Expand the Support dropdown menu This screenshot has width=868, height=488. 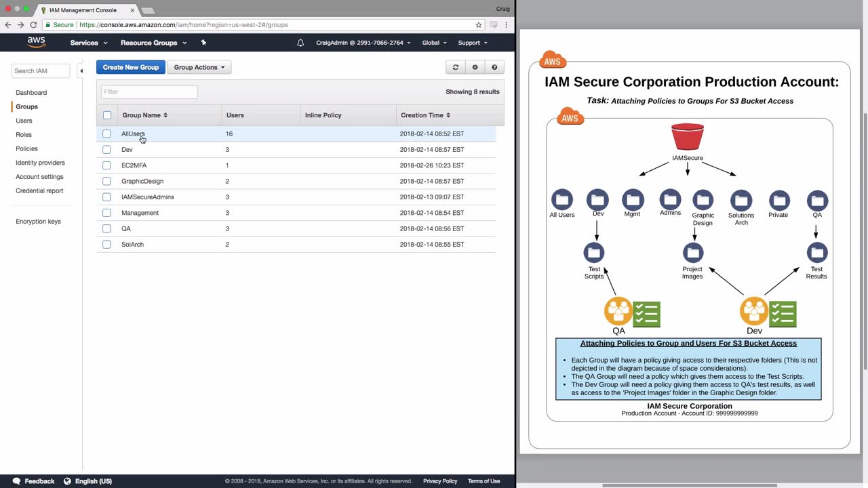point(473,43)
